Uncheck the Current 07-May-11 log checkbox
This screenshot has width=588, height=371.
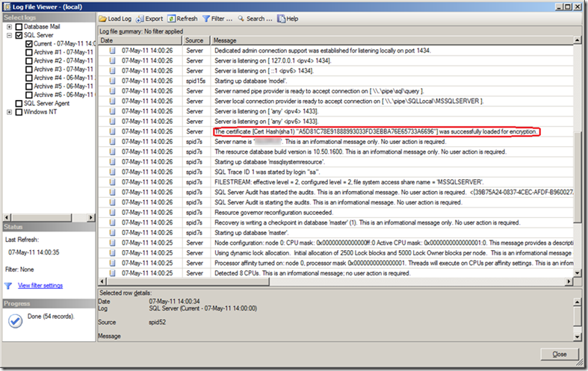tap(28, 44)
